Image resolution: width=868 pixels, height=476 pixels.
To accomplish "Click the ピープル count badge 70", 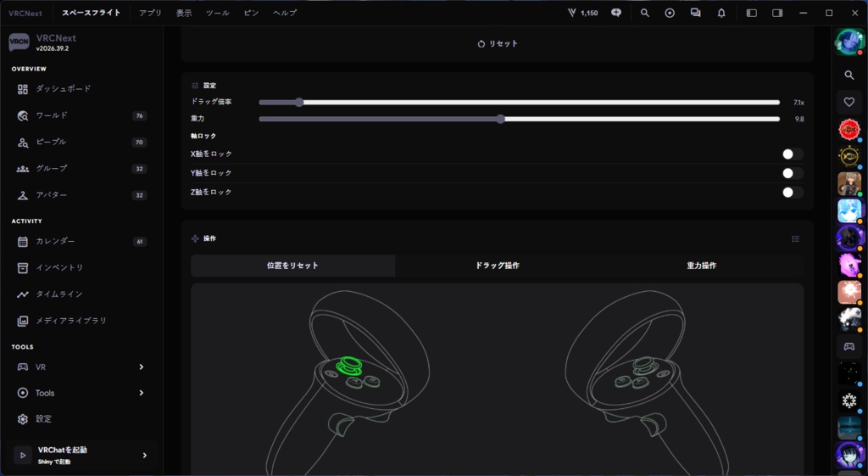I will (x=140, y=143).
